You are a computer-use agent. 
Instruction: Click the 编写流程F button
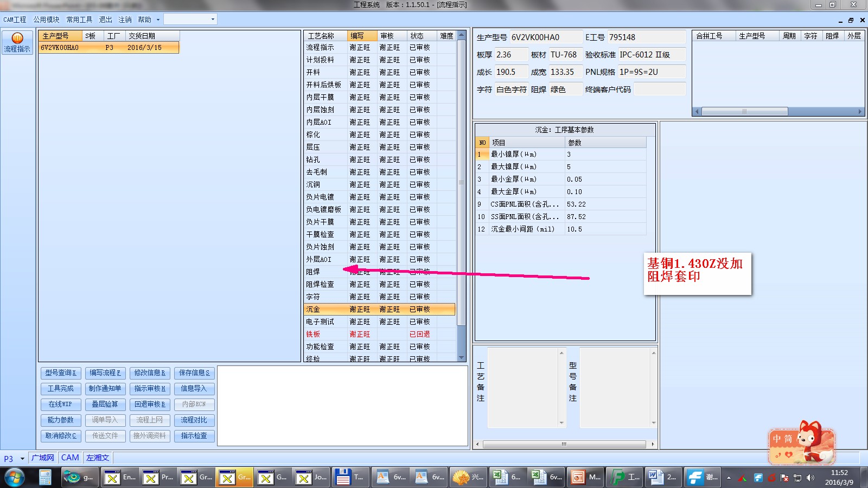(x=105, y=373)
